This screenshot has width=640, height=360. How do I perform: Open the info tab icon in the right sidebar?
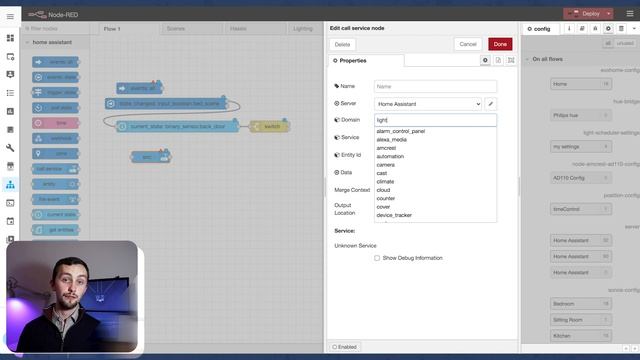[x=569, y=29]
